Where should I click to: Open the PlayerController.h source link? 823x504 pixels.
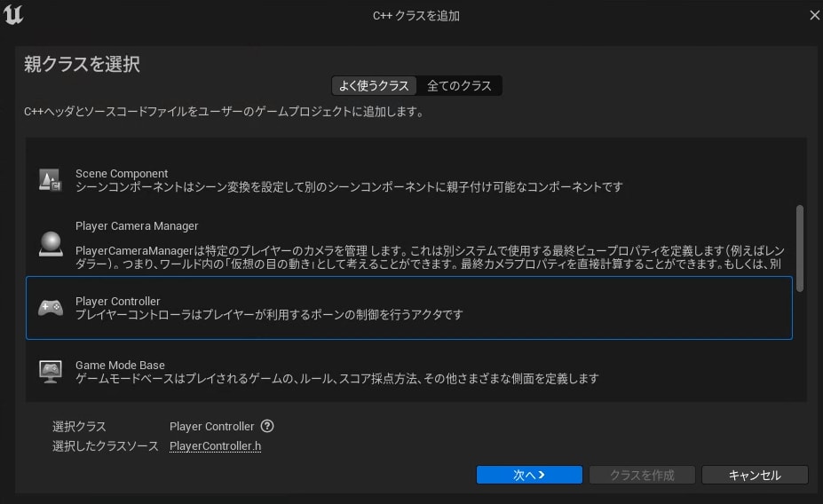point(215,445)
